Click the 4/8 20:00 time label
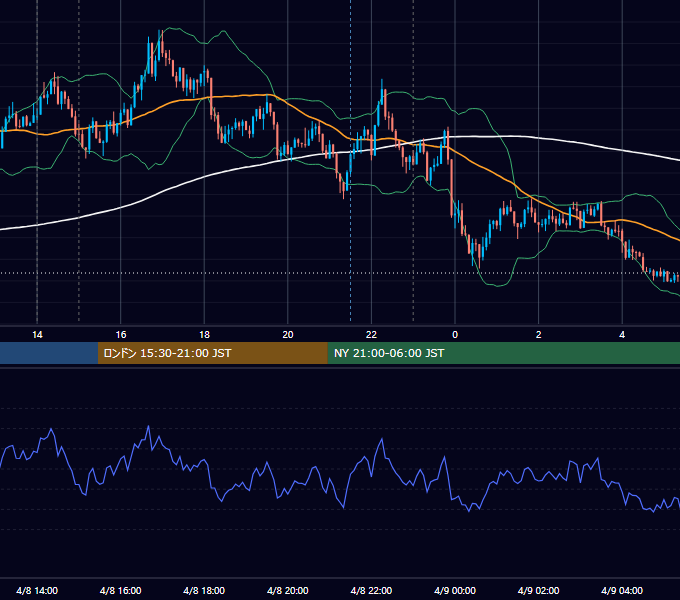This screenshot has width=680, height=600. pos(288,590)
